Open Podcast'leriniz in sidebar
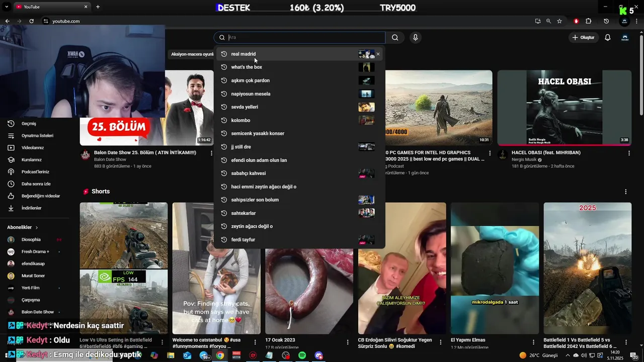 pyautogui.click(x=35, y=172)
